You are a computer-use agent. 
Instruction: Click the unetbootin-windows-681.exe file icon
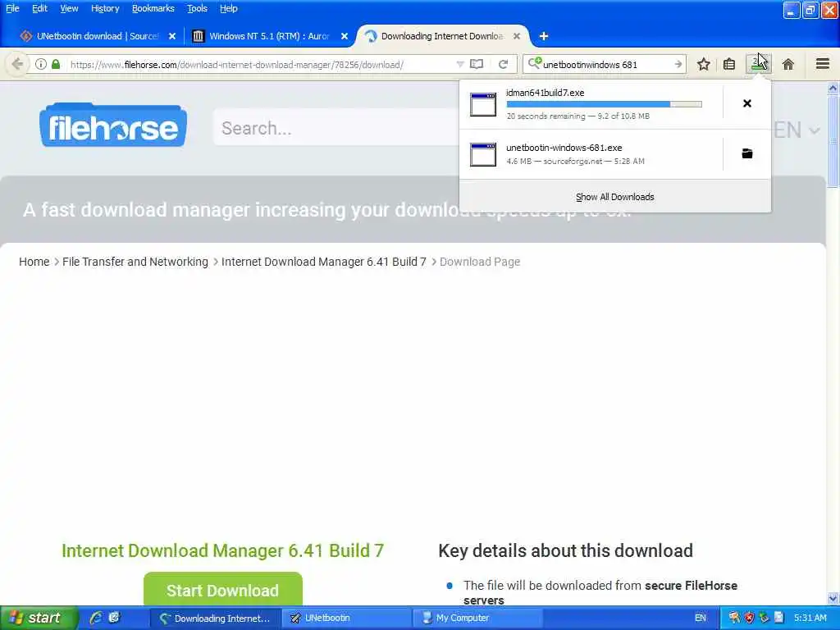click(482, 154)
